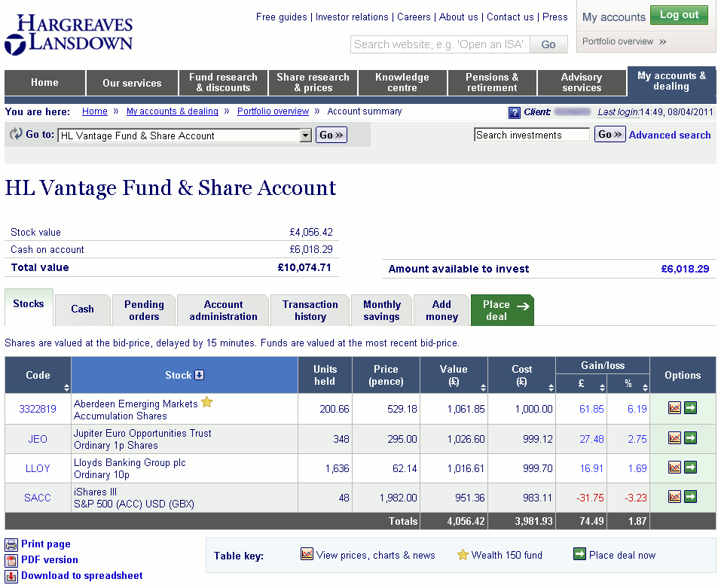
Task: Click the printer icon beside Print page
Action: (11, 545)
